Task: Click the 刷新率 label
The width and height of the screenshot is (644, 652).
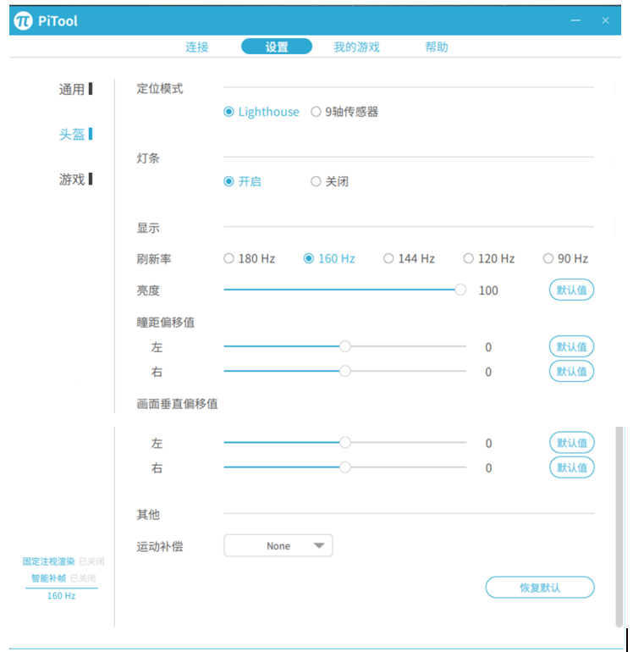Action: [154, 259]
